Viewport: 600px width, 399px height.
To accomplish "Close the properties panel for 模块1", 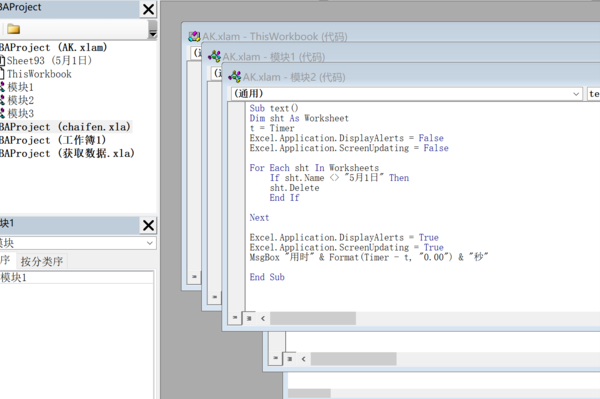I will tap(148, 225).
